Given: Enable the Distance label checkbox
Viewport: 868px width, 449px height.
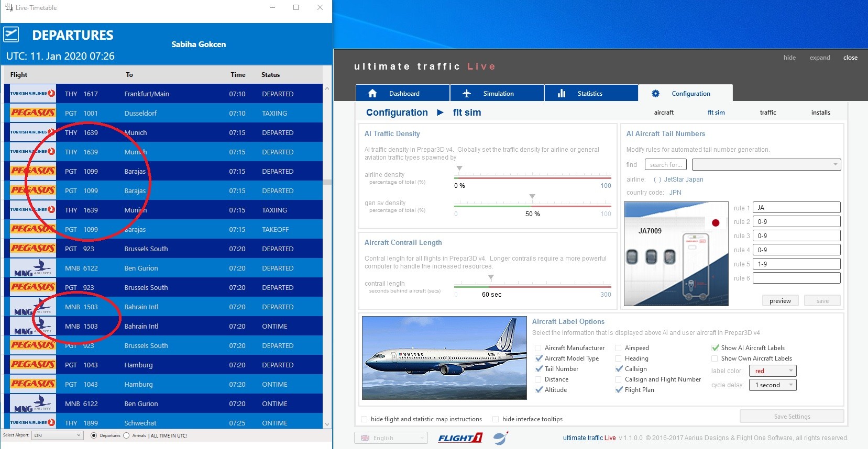Looking at the screenshot, I should [539, 379].
